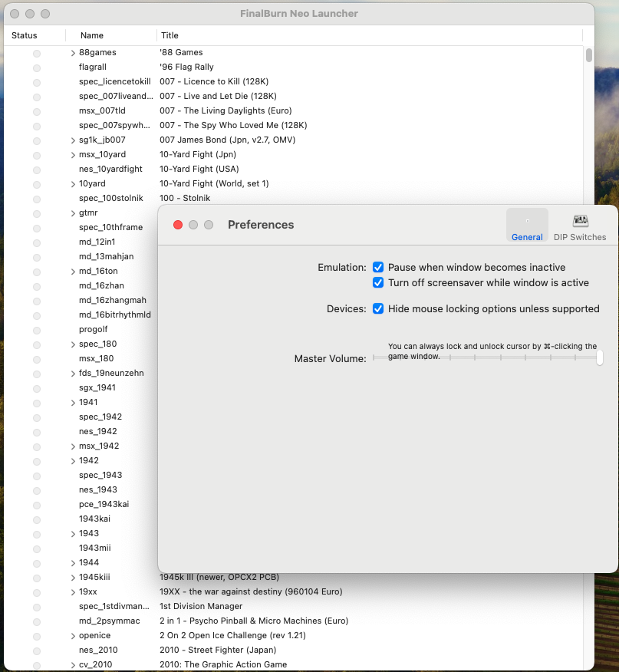Expand the 88games tree row

point(73,53)
